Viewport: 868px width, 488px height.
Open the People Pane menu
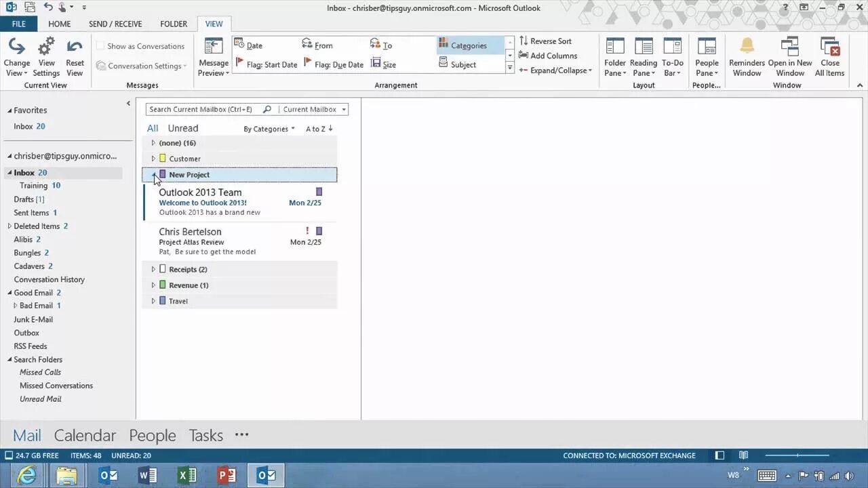(707, 58)
